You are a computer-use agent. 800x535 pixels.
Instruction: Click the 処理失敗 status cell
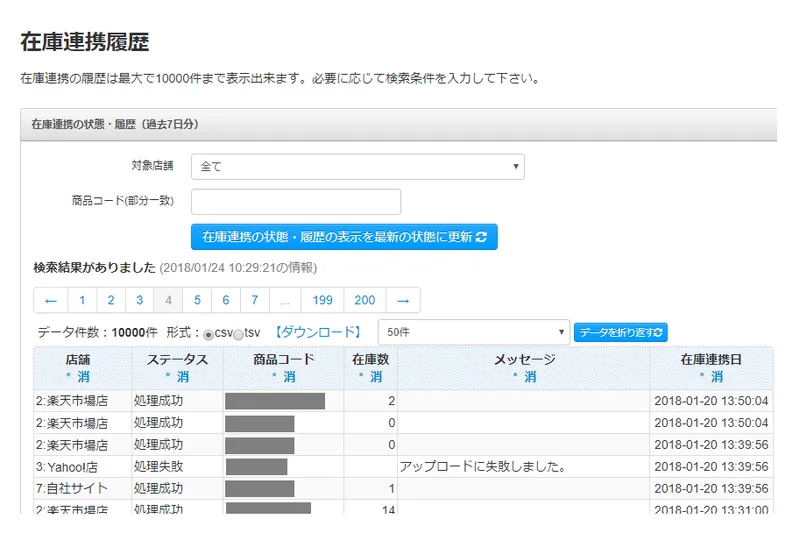click(x=177, y=467)
